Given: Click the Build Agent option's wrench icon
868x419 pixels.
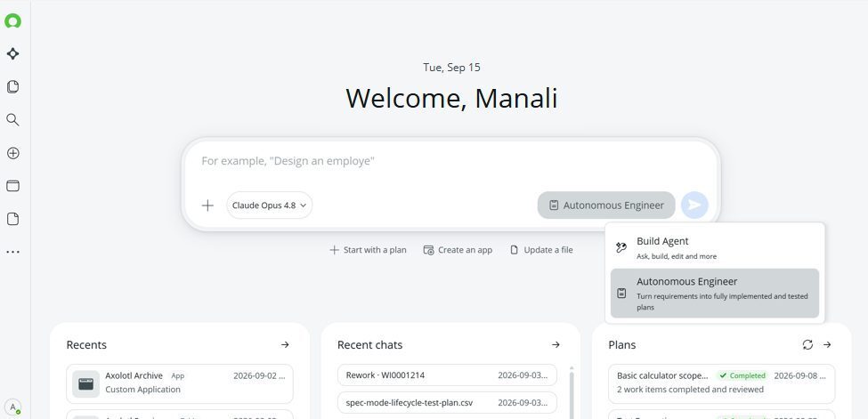Looking at the screenshot, I should (x=621, y=247).
